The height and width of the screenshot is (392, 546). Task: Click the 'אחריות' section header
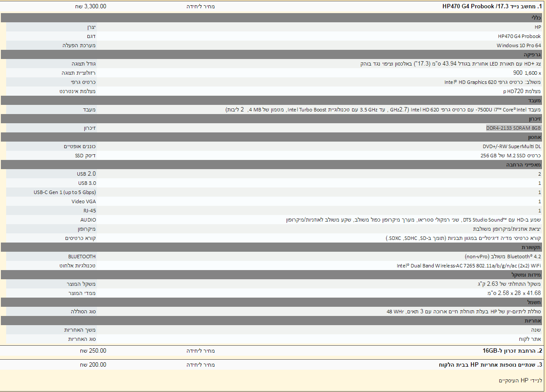(271, 320)
